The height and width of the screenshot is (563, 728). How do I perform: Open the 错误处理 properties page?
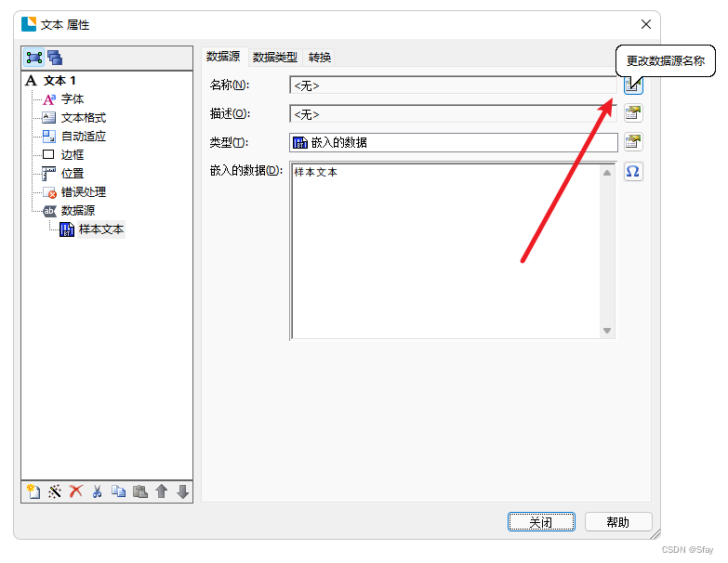point(84,192)
